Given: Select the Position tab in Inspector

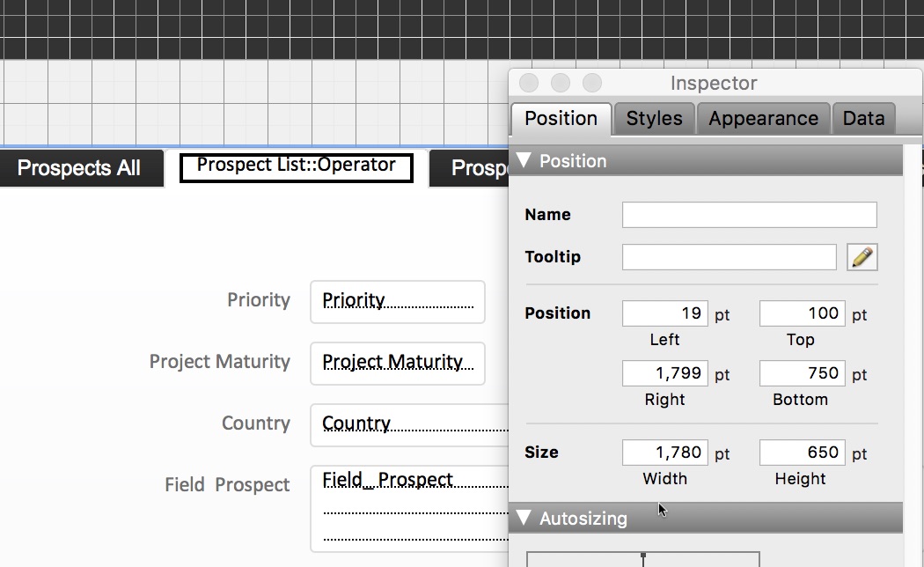Looking at the screenshot, I should pos(561,119).
